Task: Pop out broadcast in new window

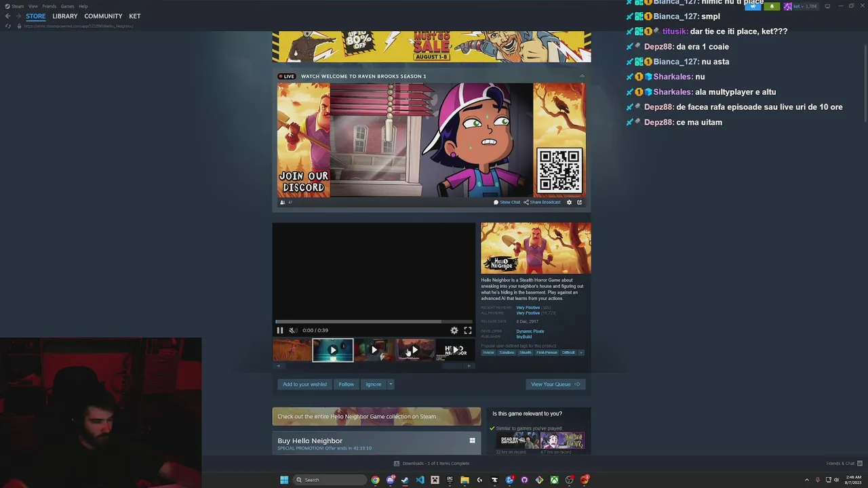Action: tap(579, 202)
